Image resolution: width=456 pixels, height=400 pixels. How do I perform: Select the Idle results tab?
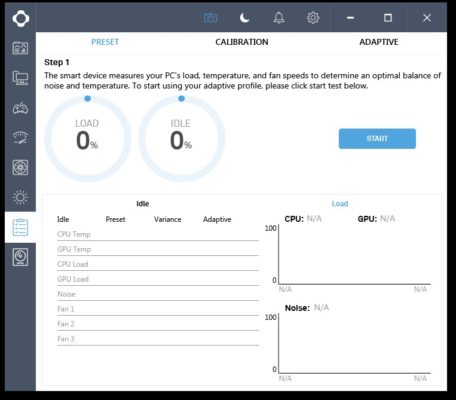click(x=143, y=204)
